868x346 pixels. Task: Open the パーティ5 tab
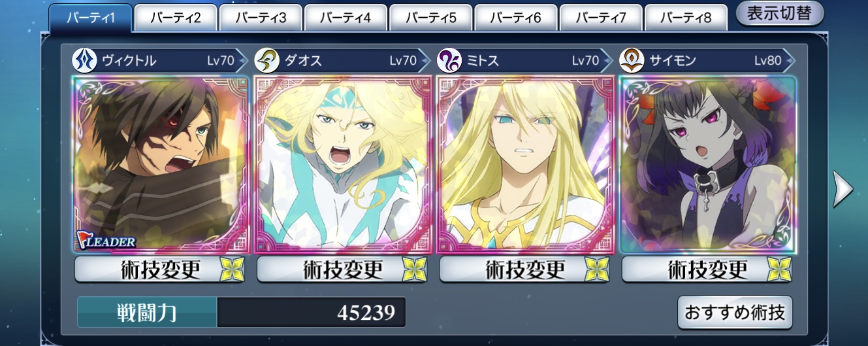point(430,18)
